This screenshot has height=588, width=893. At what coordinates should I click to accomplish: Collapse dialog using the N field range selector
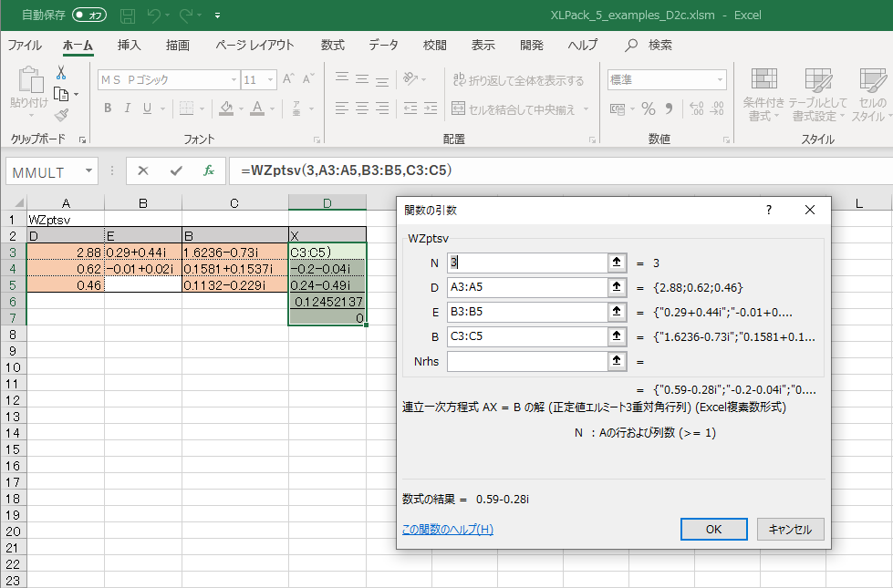pyautogui.click(x=618, y=263)
